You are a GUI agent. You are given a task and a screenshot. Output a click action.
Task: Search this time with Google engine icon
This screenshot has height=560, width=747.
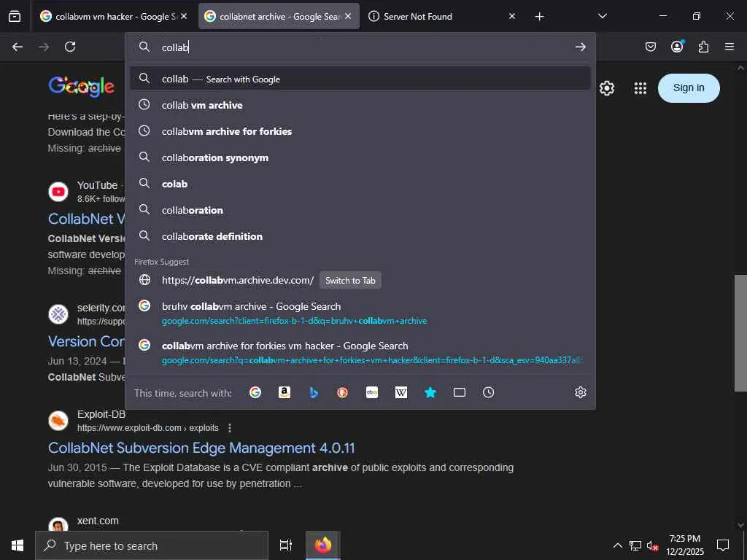(x=255, y=392)
